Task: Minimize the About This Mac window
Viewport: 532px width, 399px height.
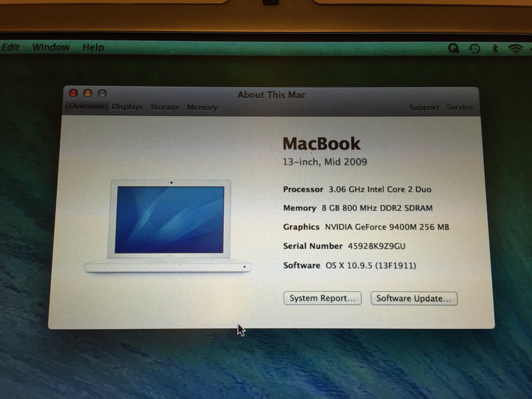Action: (x=88, y=93)
